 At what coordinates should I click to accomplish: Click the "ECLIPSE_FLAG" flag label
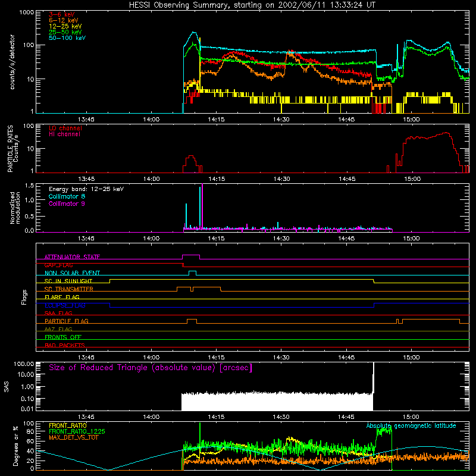[65, 305]
